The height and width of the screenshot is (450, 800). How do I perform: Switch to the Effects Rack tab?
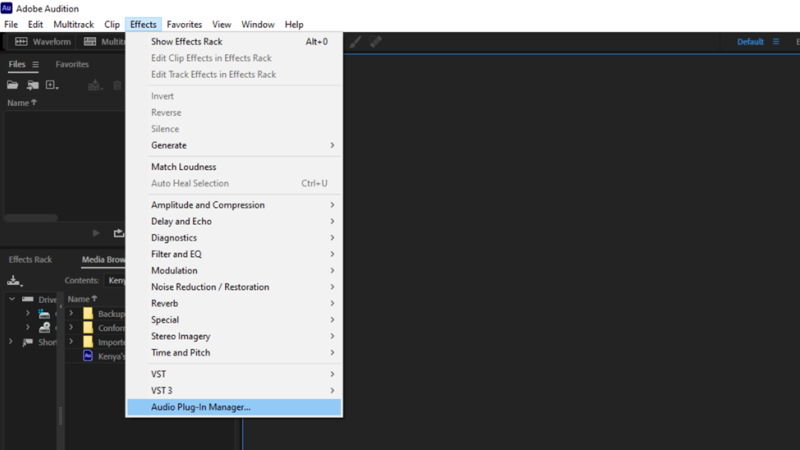point(30,260)
